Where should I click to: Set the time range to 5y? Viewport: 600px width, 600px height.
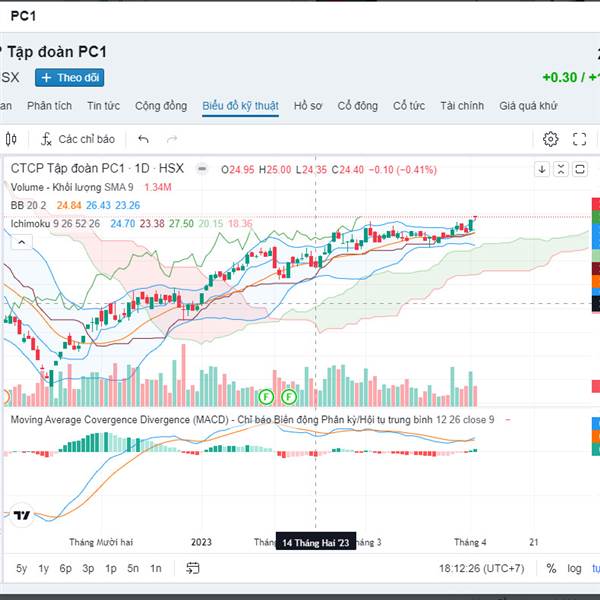[21, 568]
